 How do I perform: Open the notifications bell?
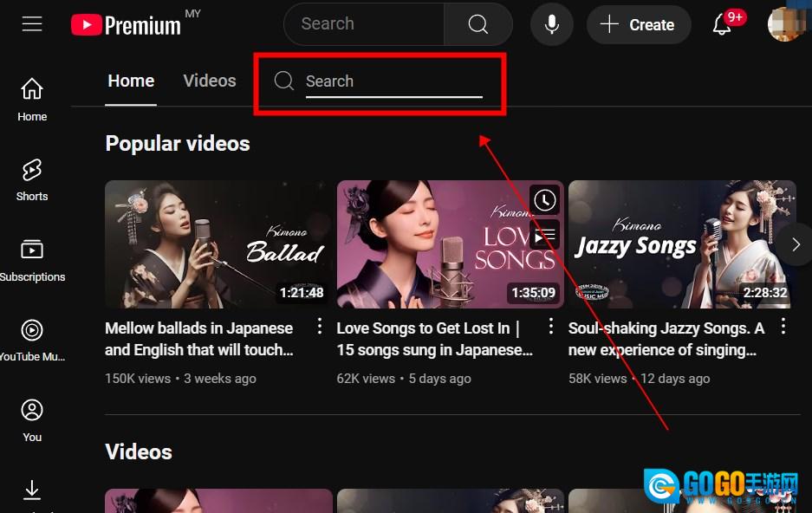pos(722,24)
